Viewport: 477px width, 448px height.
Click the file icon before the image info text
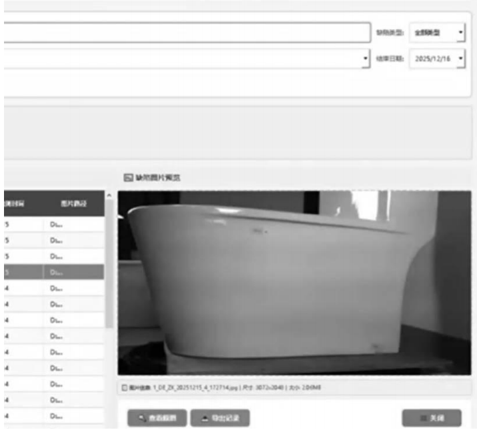coord(124,388)
